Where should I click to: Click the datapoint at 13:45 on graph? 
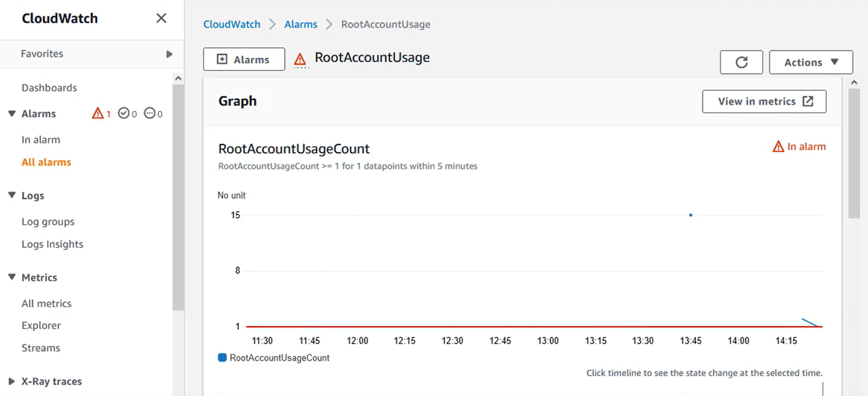point(690,215)
